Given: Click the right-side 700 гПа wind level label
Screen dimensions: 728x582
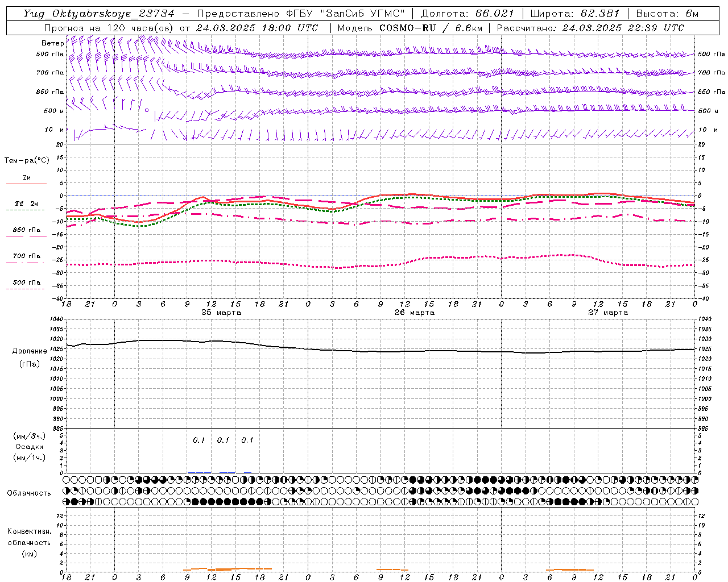Looking at the screenshot, I should pyautogui.click(x=712, y=73).
